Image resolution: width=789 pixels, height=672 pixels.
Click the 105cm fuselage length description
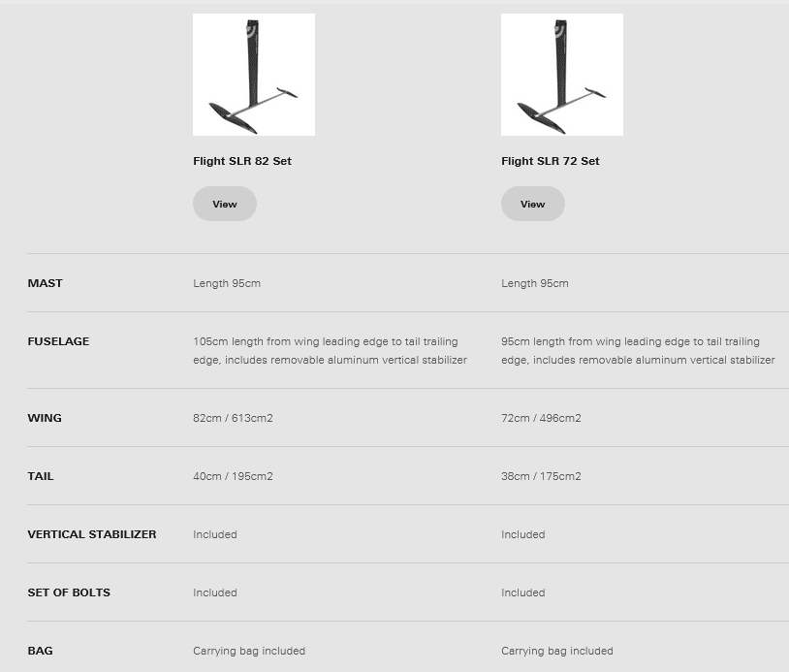click(330, 350)
